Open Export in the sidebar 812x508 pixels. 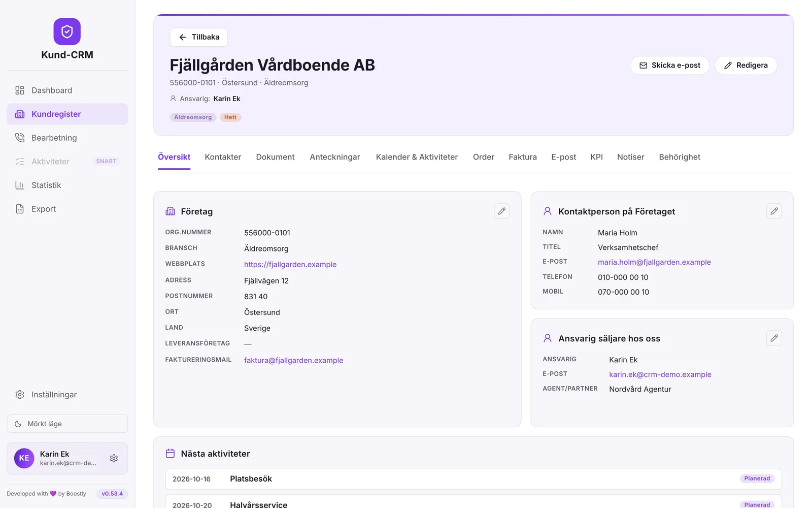click(x=67, y=209)
